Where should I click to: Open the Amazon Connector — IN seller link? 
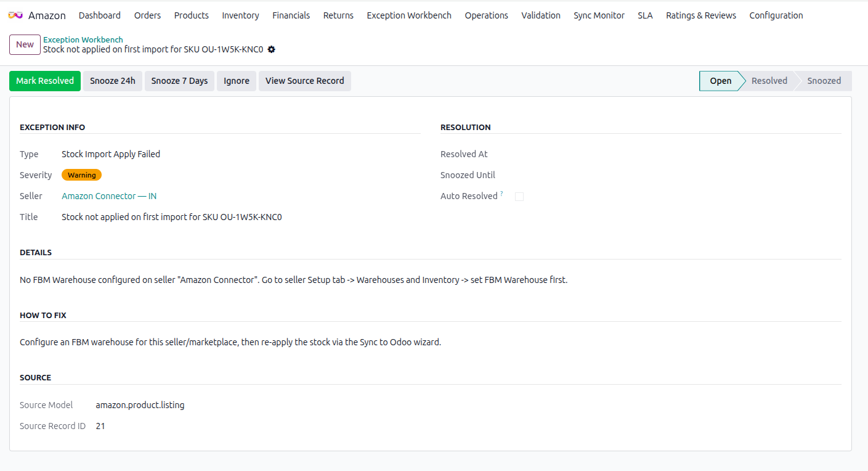click(x=109, y=196)
